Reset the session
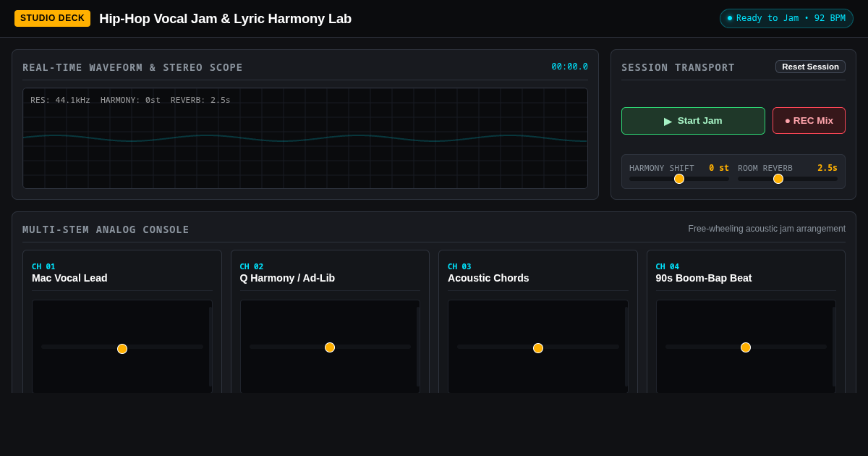This screenshot has width=868, height=456. pyautogui.click(x=810, y=67)
